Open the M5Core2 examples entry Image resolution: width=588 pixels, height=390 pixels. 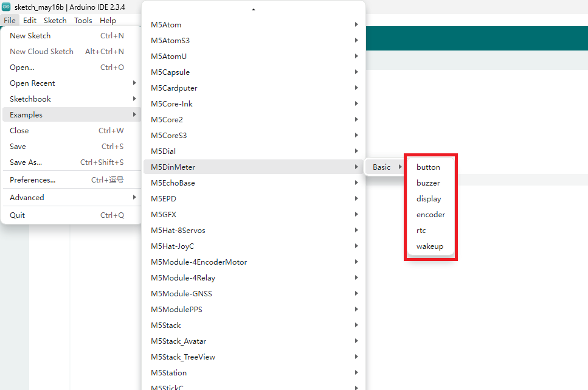click(x=254, y=119)
